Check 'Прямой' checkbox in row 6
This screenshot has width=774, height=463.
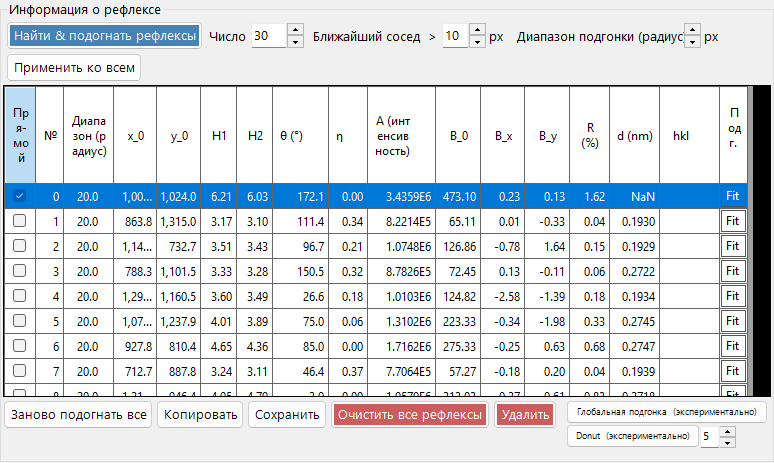(19, 346)
